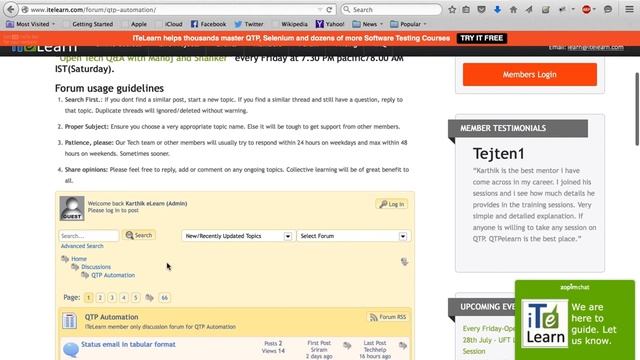Open the first post icon by Sriram
640x360 pixels.
pos(347,346)
